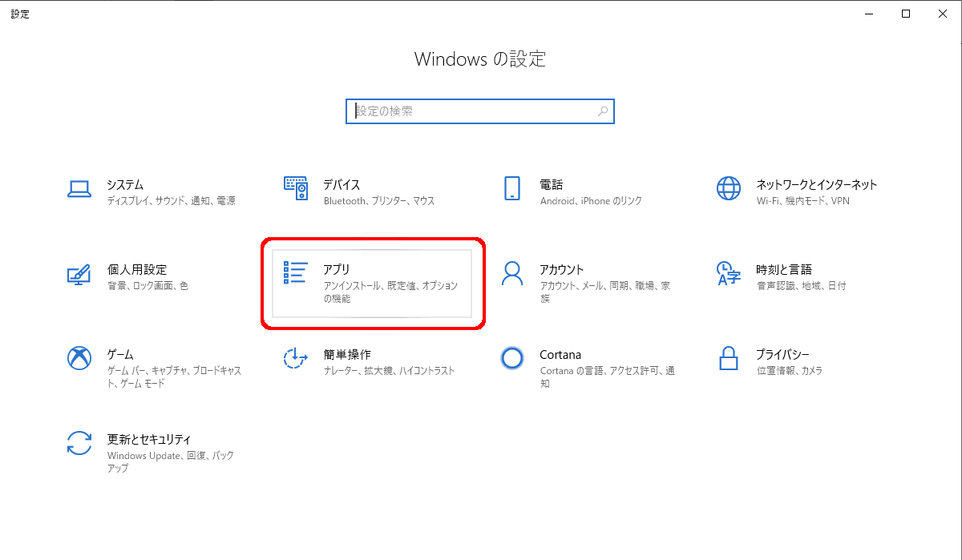
Task: Select the ゲーム heading text
Action: [120, 354]
